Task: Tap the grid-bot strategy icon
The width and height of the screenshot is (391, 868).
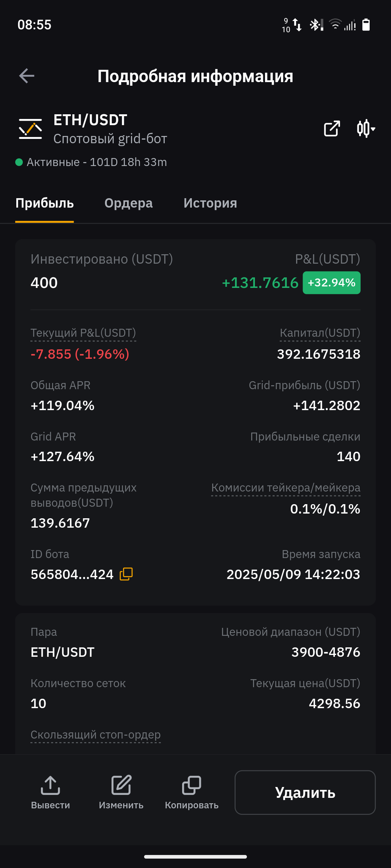Action: pyautogui.click(x=30, y=129)
